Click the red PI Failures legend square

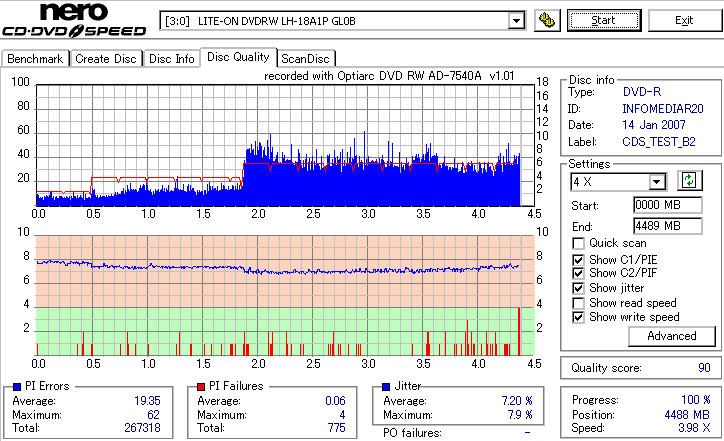click(x=201, y=387)
